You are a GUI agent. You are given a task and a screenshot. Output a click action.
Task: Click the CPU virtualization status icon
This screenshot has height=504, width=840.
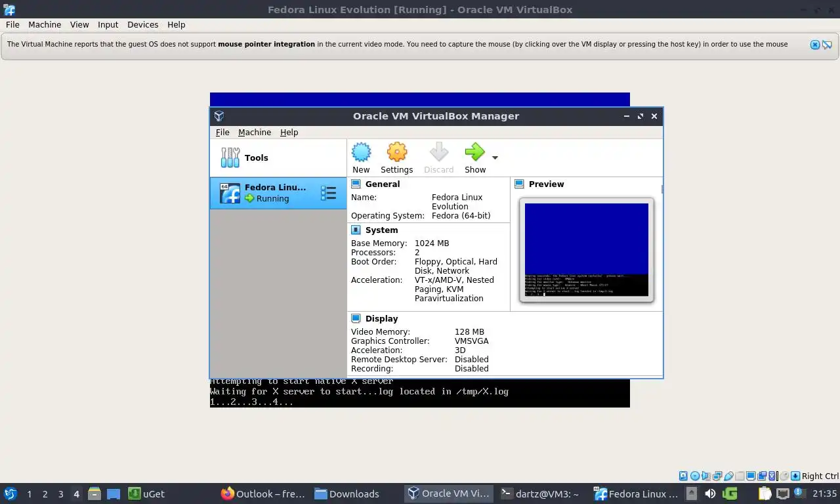tap(772, 476)
